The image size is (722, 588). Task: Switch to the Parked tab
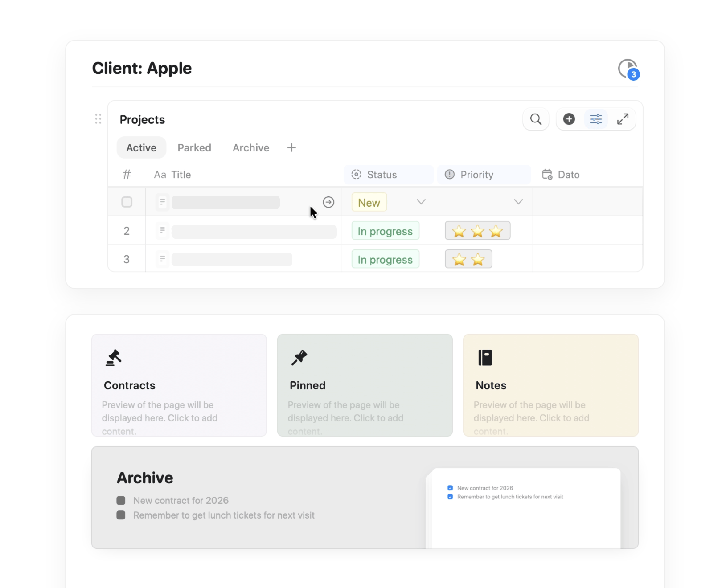click(x=194, y=147)
